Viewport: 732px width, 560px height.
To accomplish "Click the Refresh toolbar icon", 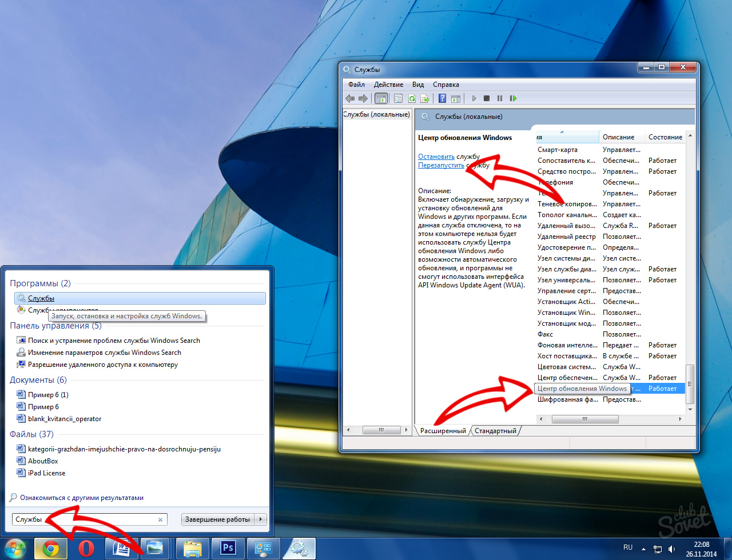I will pyautogui.click(x=412, y=98).
